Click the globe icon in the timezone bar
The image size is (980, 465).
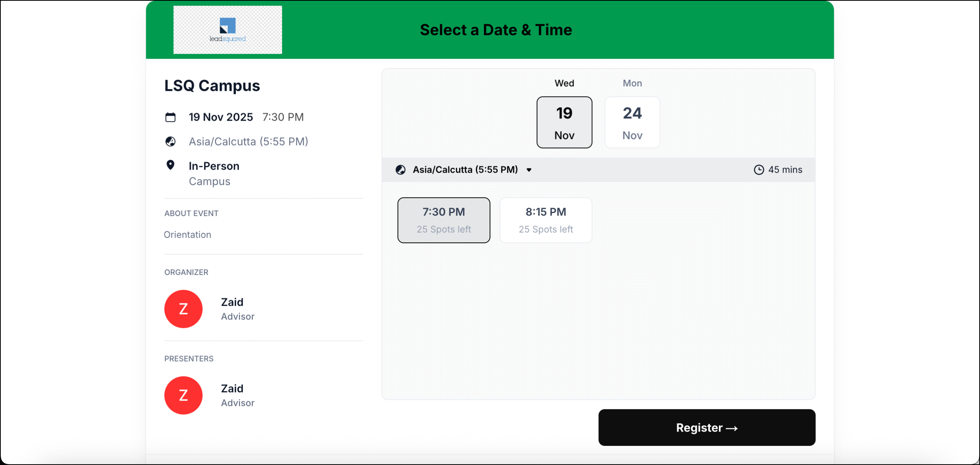click(x=400, y=170)
